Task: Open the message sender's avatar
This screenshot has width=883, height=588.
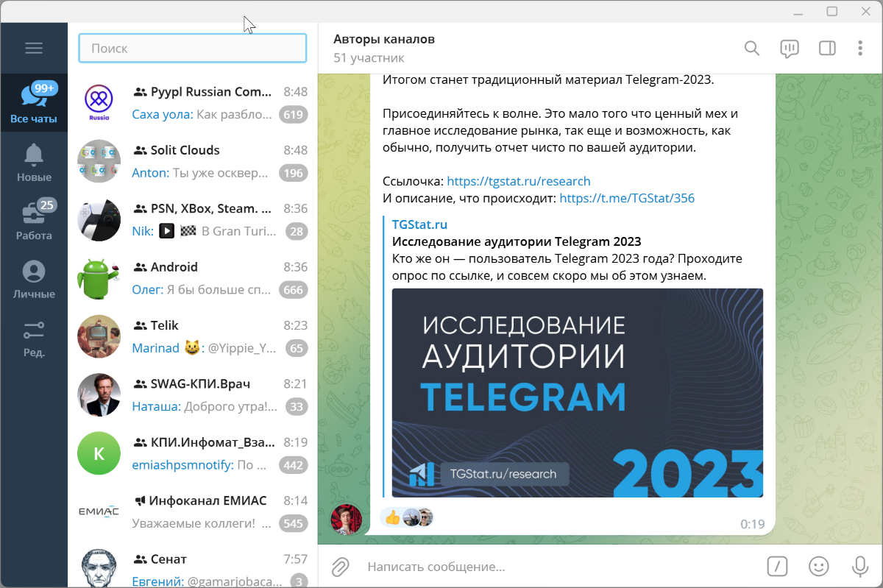Action: [x=346, y=520]
